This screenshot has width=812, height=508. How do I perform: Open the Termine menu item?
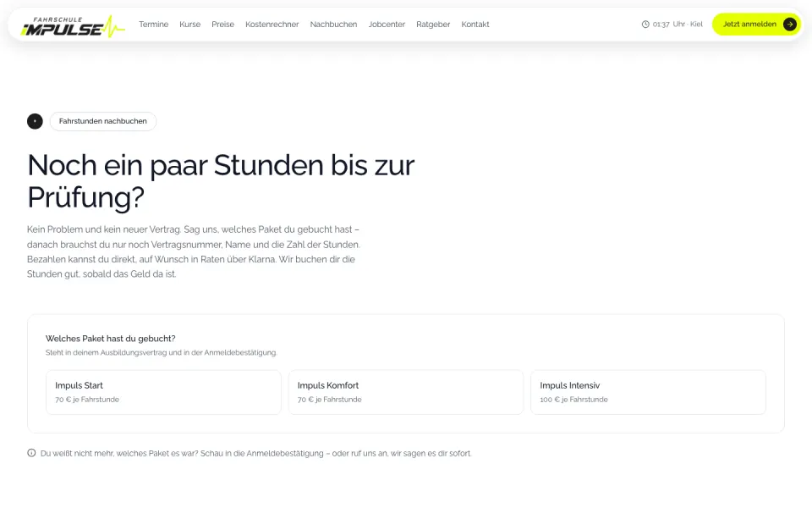(153, 25)
